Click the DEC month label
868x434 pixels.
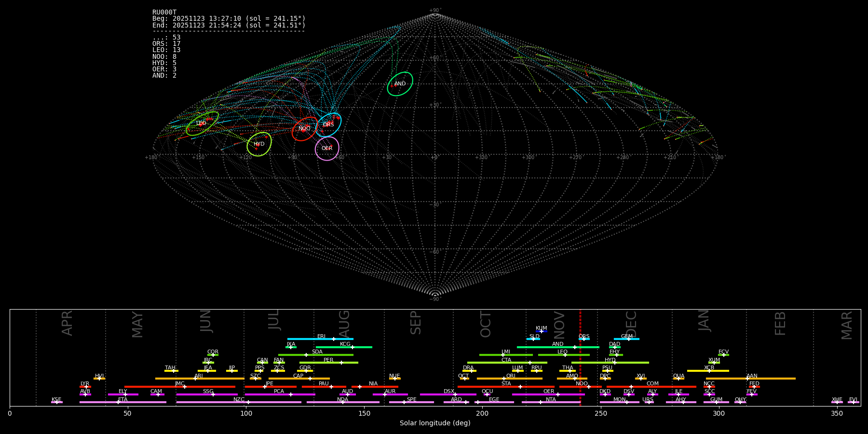(631, 323)
